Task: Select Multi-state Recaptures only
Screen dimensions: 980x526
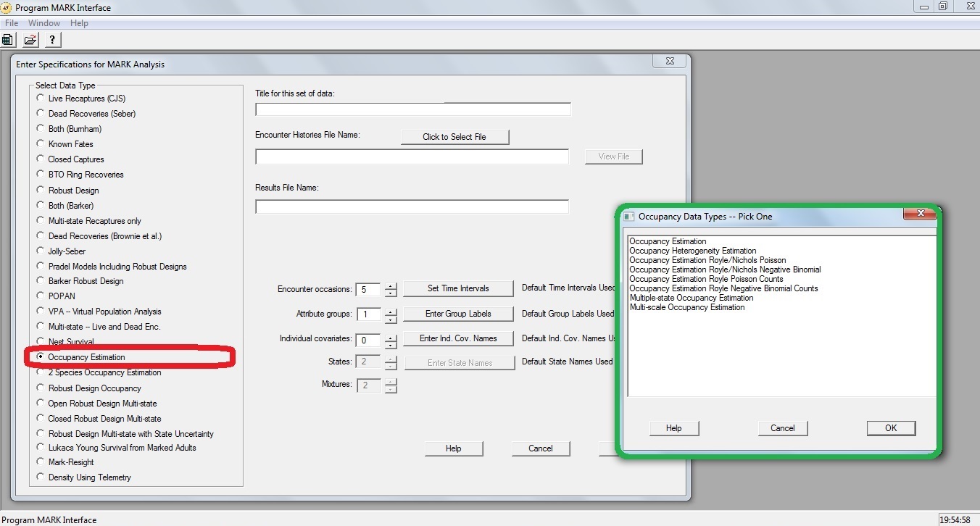Action: point(89,221)
